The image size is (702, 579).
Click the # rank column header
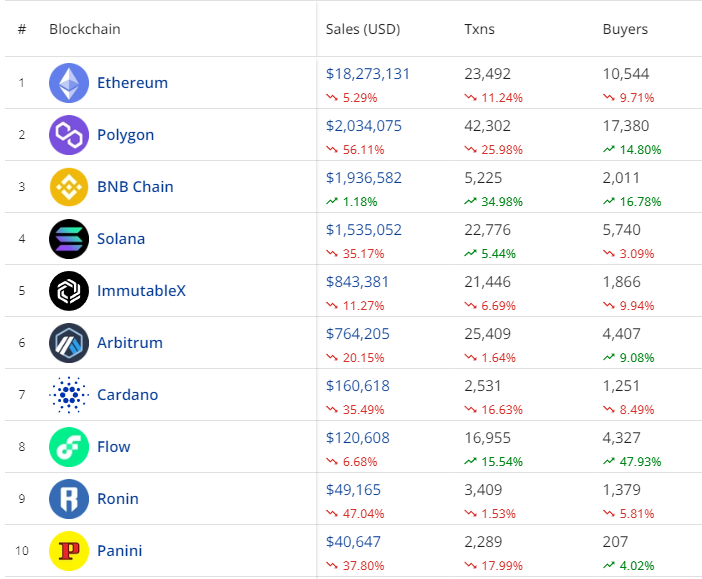21,29
